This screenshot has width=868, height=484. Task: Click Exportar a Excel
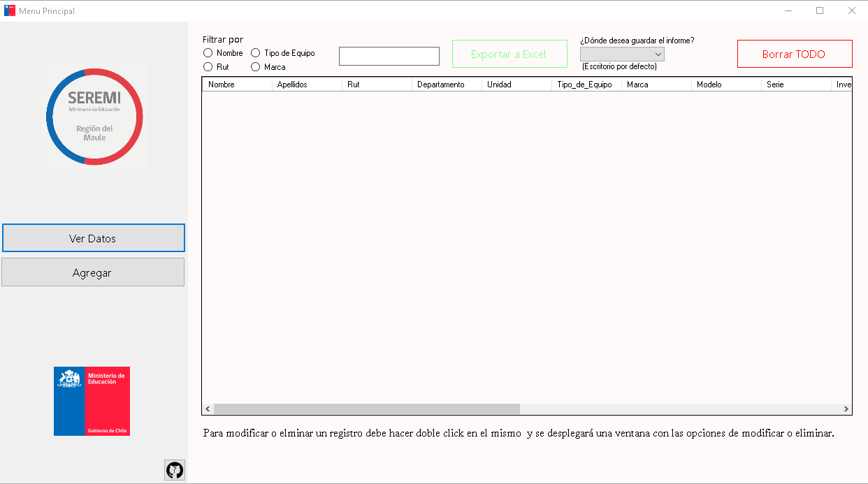coord(509,54)
